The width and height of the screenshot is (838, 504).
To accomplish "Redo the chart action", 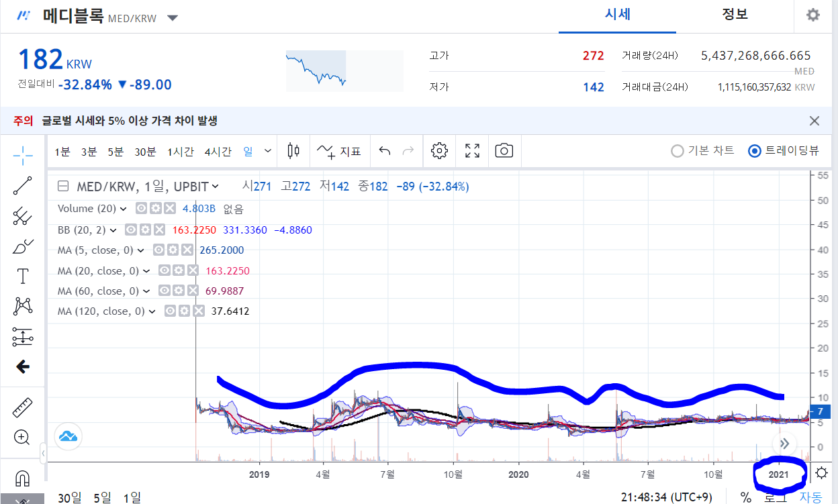I will coord(408,151).
